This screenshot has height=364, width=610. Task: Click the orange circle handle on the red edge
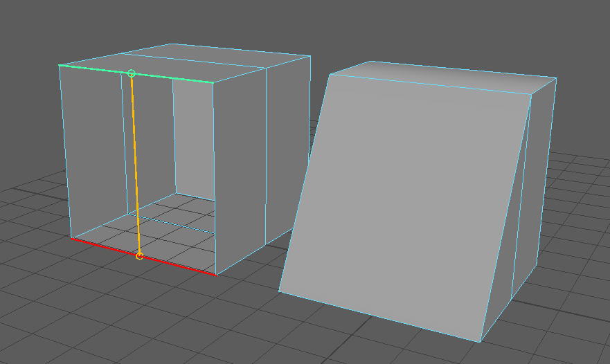[x=139, y=256]
